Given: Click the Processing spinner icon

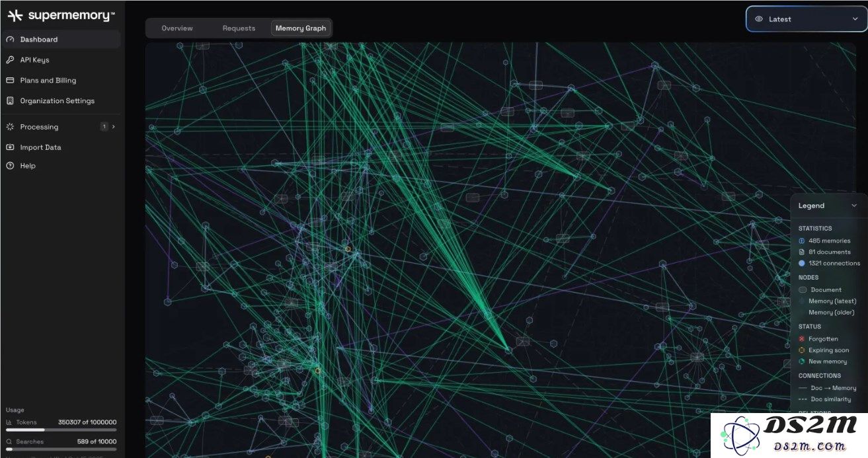Looking at the screenshot, I should (x=9, y=126).
